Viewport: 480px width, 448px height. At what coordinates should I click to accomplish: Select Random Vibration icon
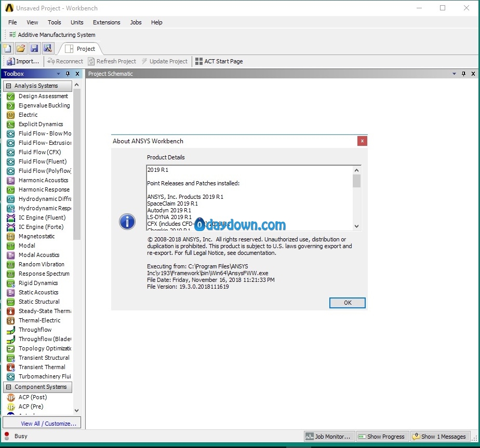pos(11,264)
